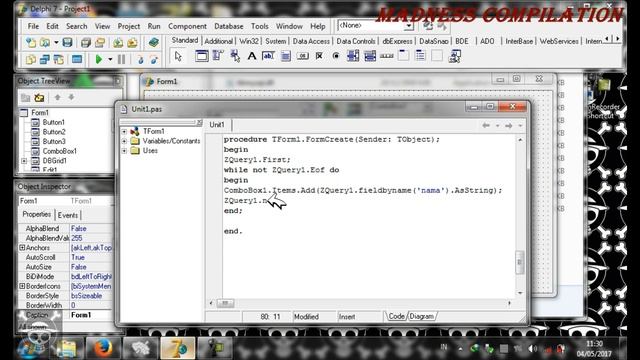Screen dimensions: 640x360
Task: Expand the TForm1 node in Code Explorer
Action: point(124,131)
